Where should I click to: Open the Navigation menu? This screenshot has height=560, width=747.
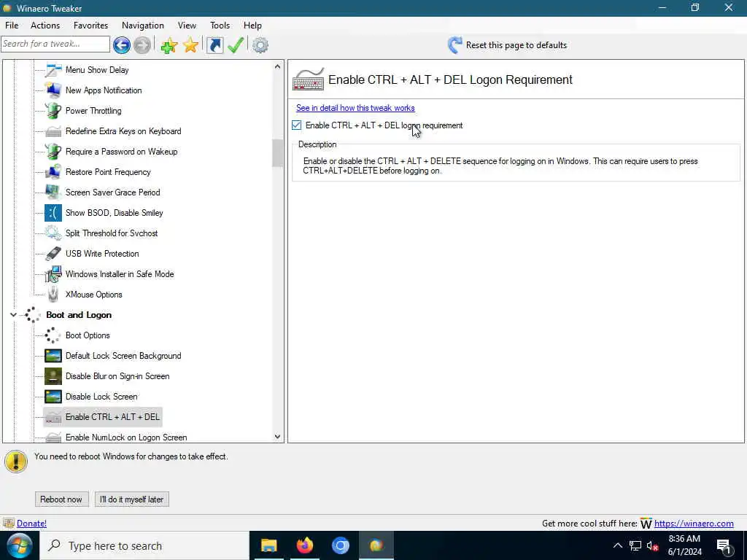(x=142, y=26)
